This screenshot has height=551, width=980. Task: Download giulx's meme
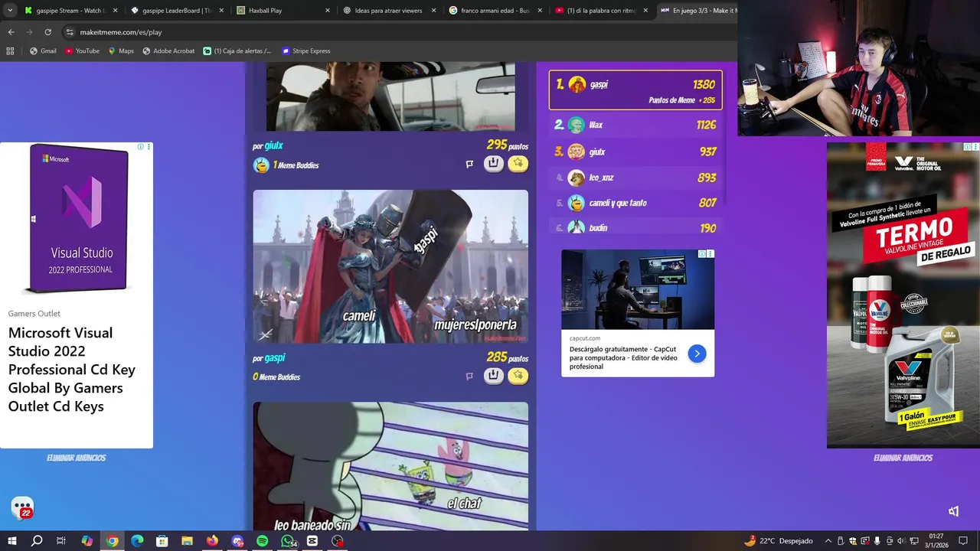(x=494, y=163)
